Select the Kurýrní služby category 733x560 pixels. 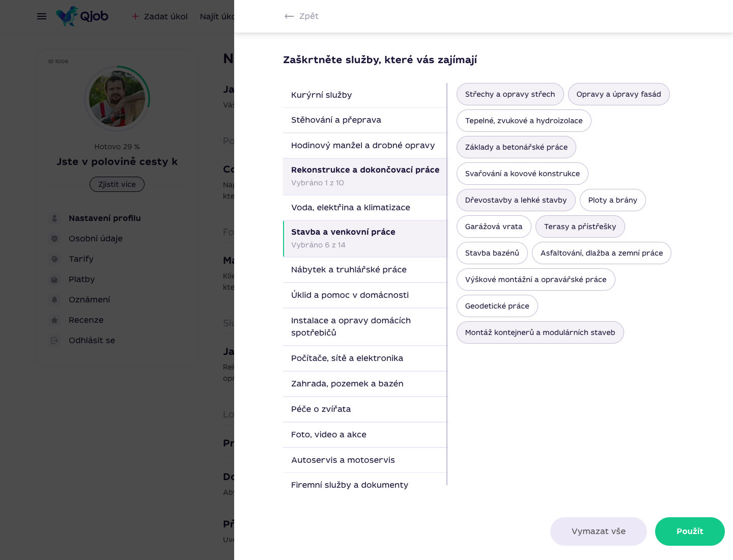tap(365, 95)
